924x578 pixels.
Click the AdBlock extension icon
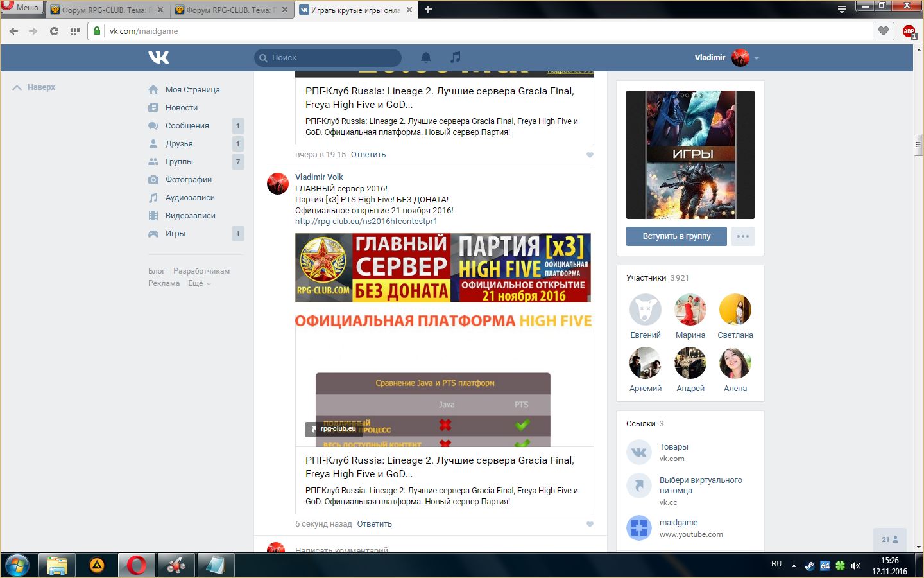pos(909,31)
